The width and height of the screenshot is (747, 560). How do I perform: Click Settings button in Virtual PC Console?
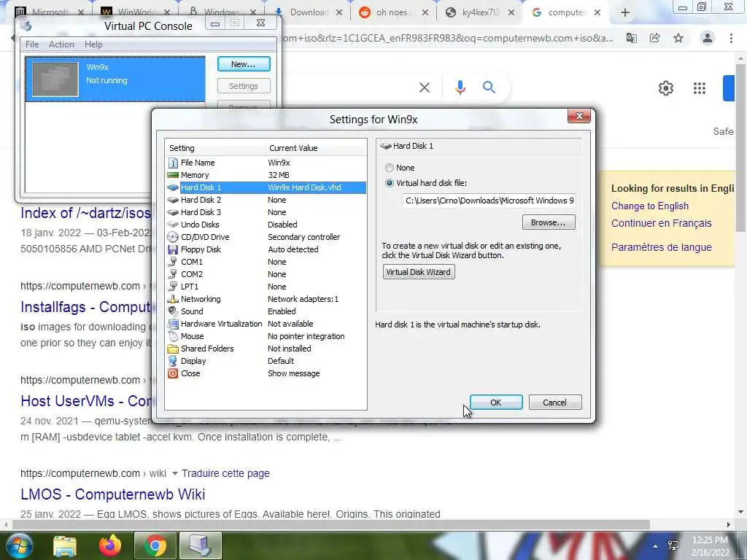[244, 86]
